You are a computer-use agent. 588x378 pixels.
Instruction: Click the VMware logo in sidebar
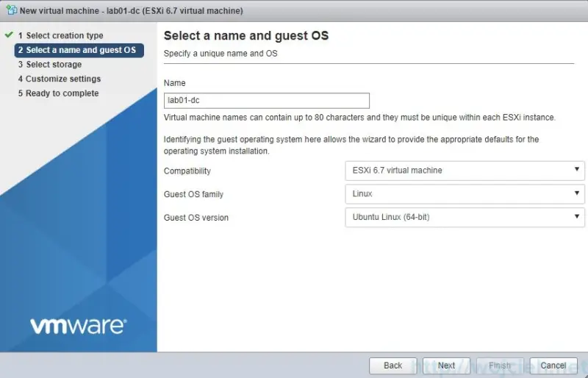click(x=78, y=325)
